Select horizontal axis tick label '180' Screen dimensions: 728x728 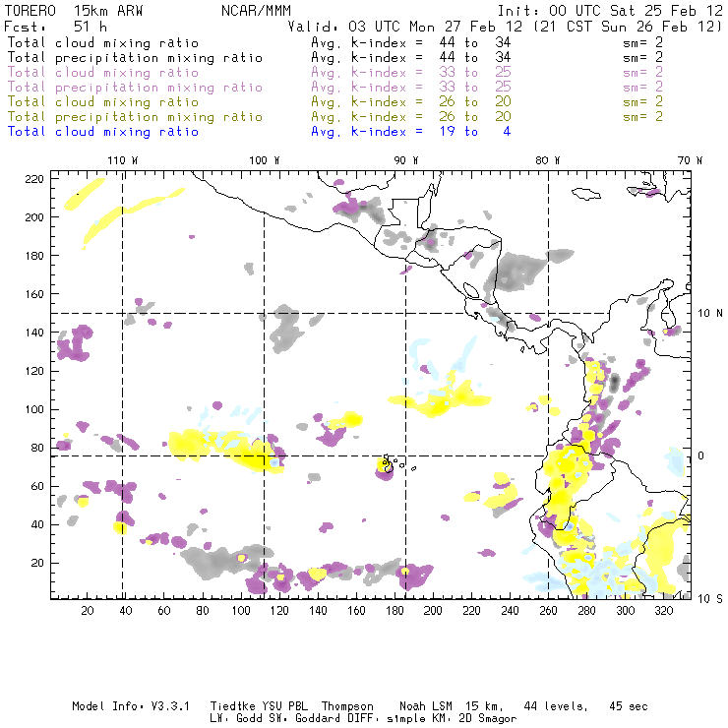point(394,611)
